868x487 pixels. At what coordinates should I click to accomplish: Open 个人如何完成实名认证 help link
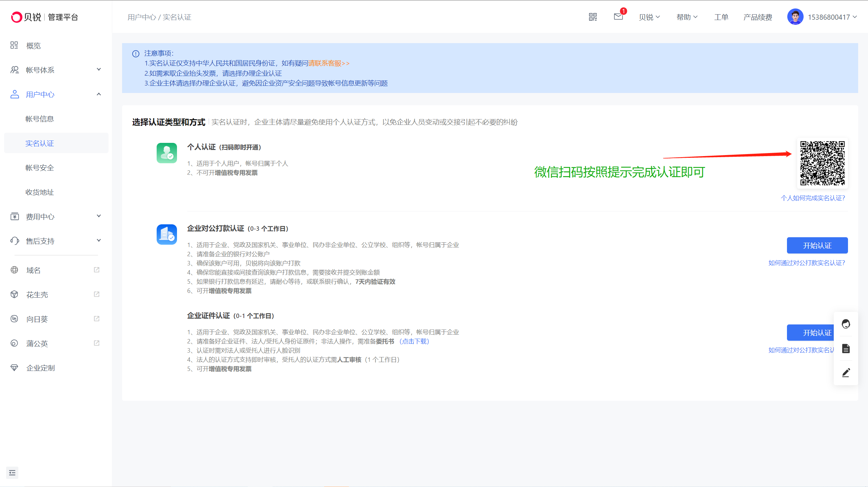813,198
